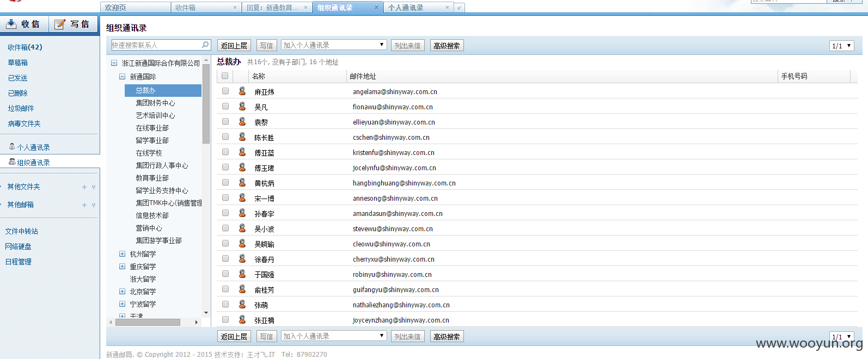Click the small icon after the last tab
This screenshot has width=868, height=359.
pyautogui.click(x=460, y=8)
